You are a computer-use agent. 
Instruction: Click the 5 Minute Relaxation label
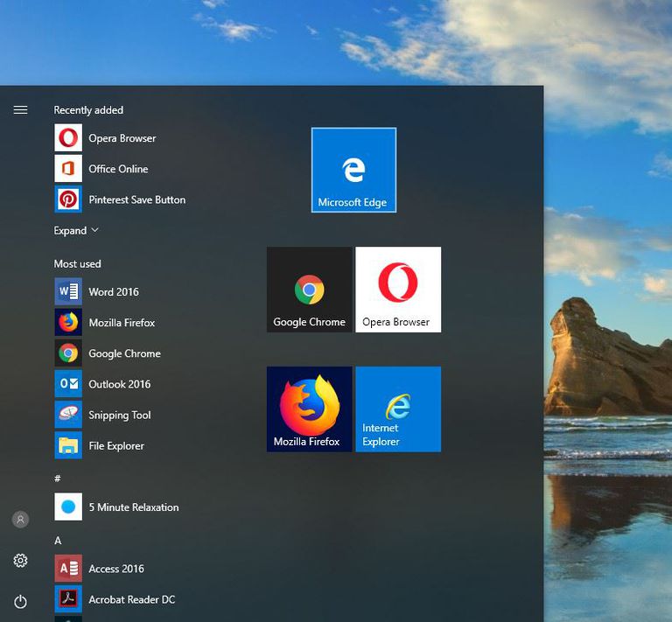pos(134,507)
